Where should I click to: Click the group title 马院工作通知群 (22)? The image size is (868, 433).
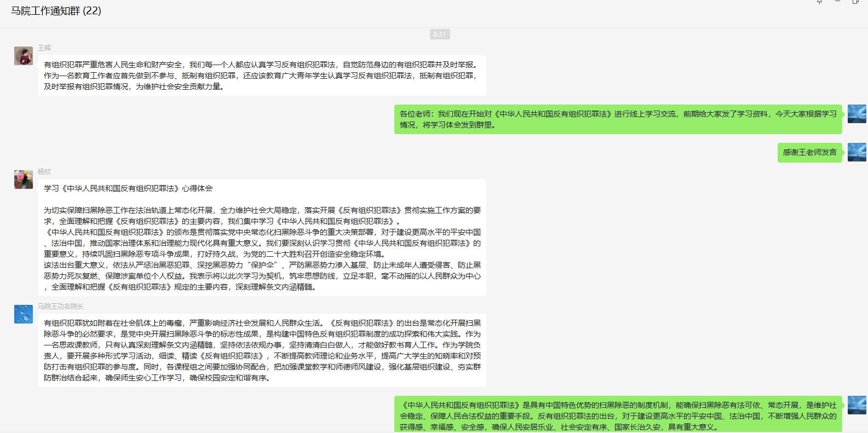[56, 11]
